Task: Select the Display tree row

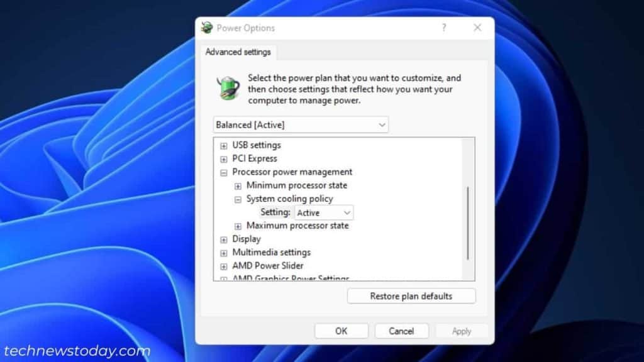Action: tap(247, 239)
